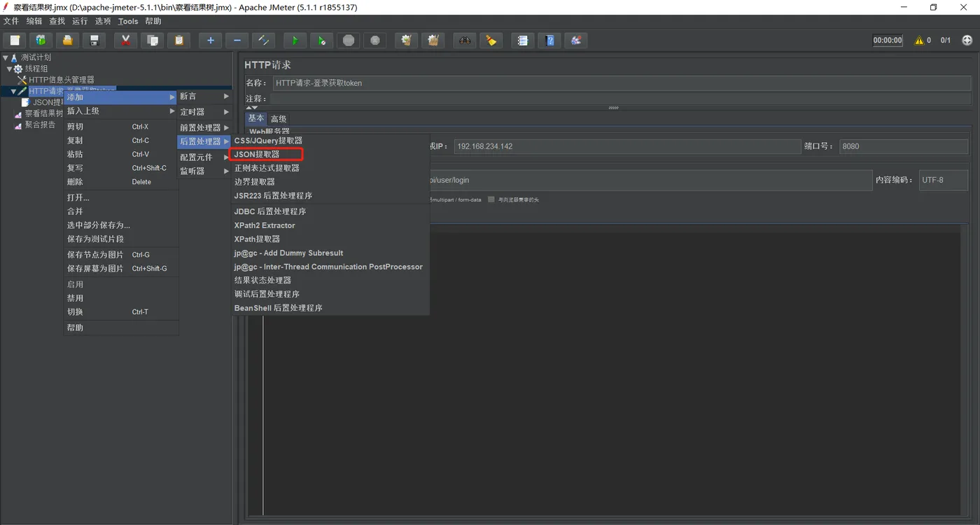Choose JSON提取器 post-processor
This screenshot has width=980, height=525.
257,154
